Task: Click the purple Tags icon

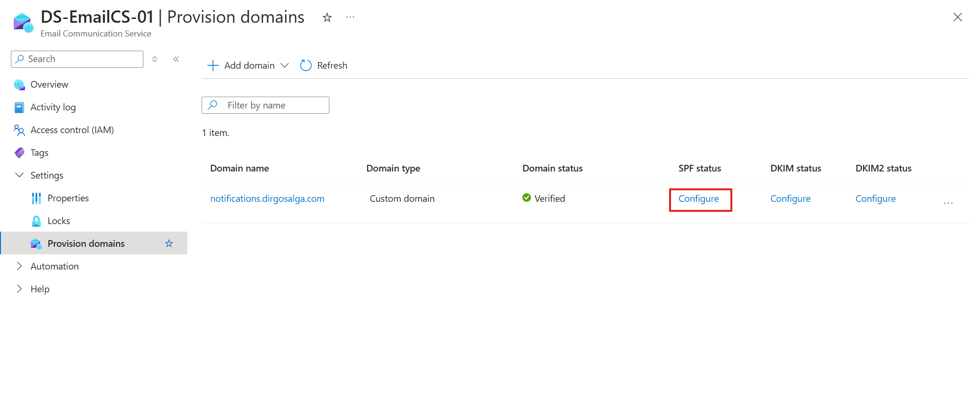Action: 19,153
